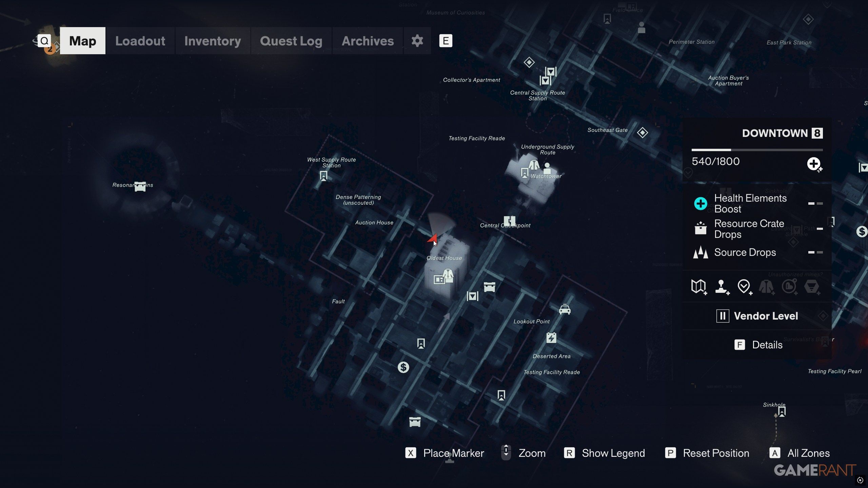Switch to the Loadout tab
Viewport: 868px width, 488px height.
[140, 41]
